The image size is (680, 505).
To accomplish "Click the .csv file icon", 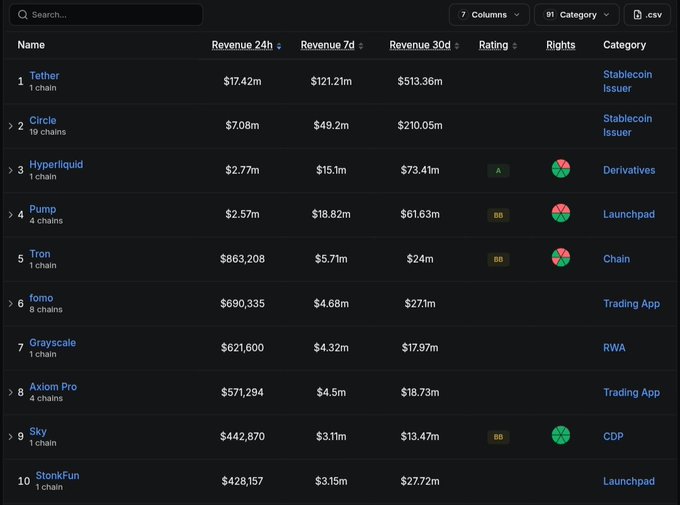I will (x=637, y=15).
